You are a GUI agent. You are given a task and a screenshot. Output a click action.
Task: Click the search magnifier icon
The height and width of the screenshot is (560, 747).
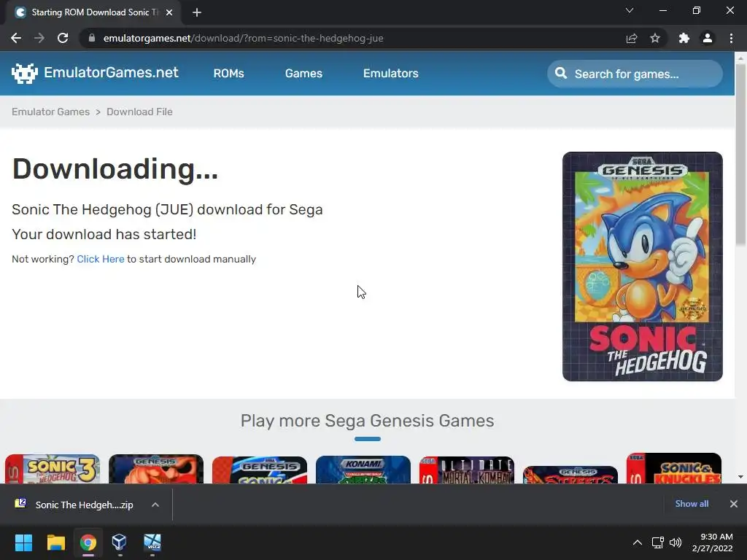pyautogui.click(x=561, y=74)
